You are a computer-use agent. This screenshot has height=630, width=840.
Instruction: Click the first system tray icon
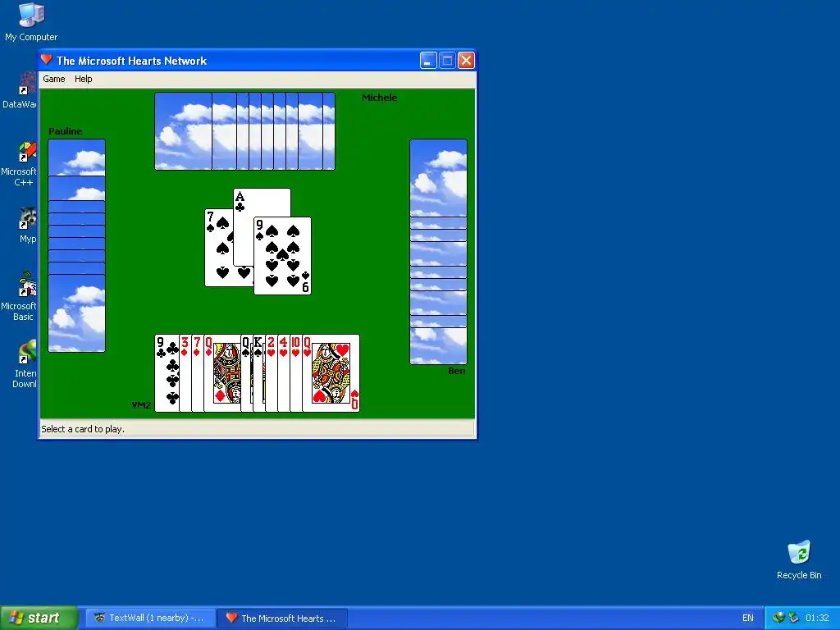coord(779,619)
